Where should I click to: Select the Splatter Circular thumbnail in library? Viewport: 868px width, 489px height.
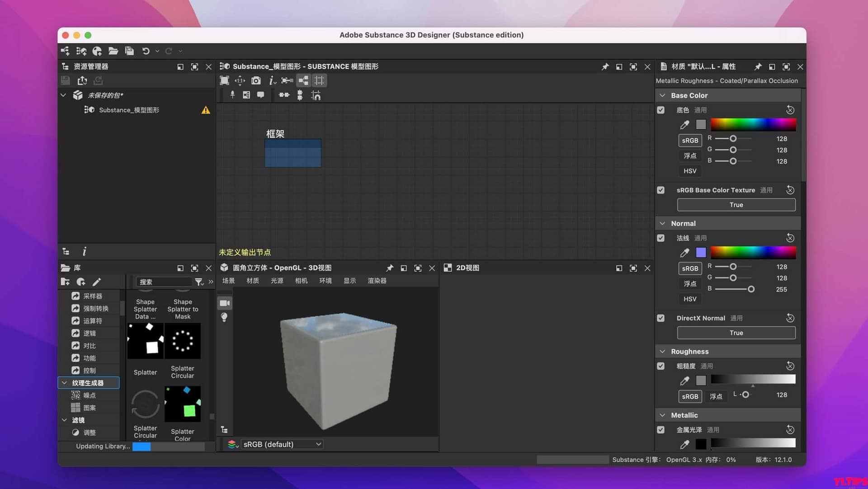(x=183, y=341)
